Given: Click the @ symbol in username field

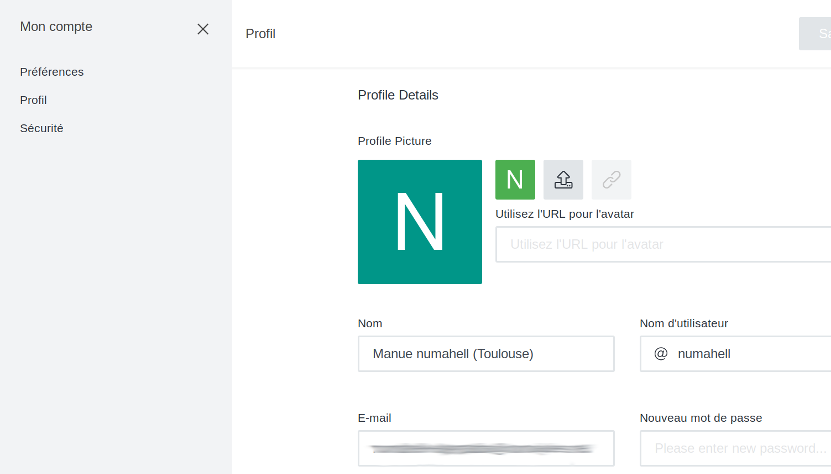Looking at the screenshot, I should (x=661, y=354).
